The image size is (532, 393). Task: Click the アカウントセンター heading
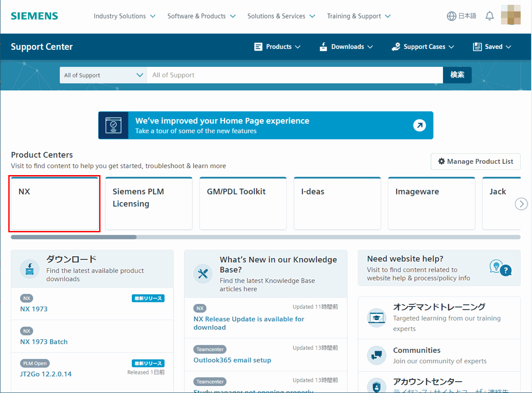(428, 382)
